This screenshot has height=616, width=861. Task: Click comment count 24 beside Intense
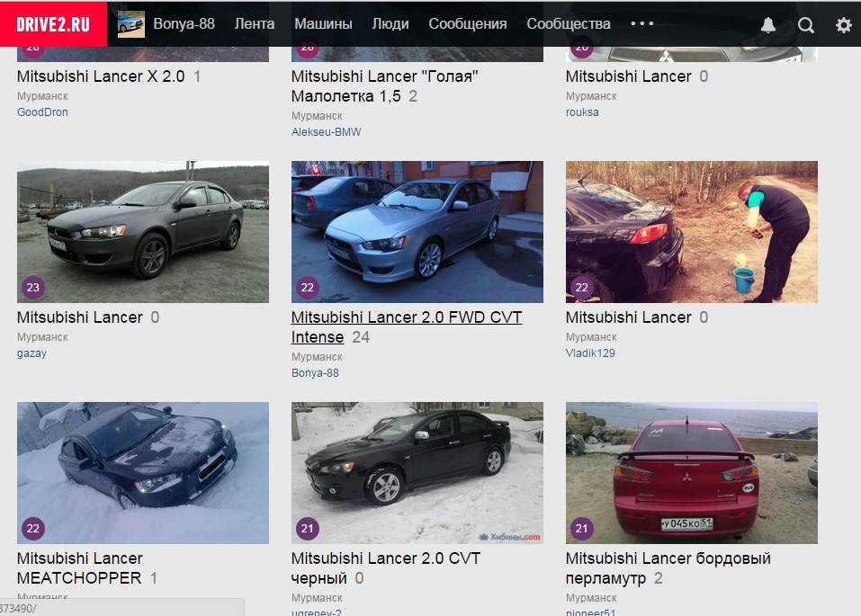click(361, 337)
